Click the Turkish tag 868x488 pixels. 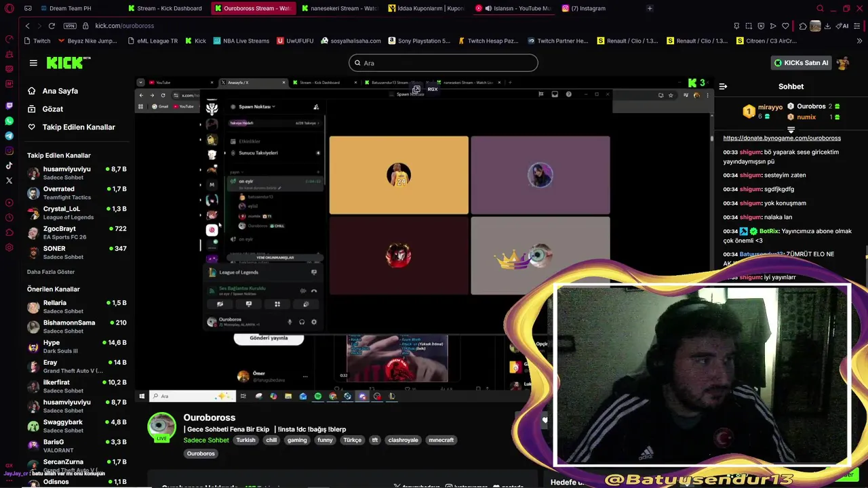[245, 440]
